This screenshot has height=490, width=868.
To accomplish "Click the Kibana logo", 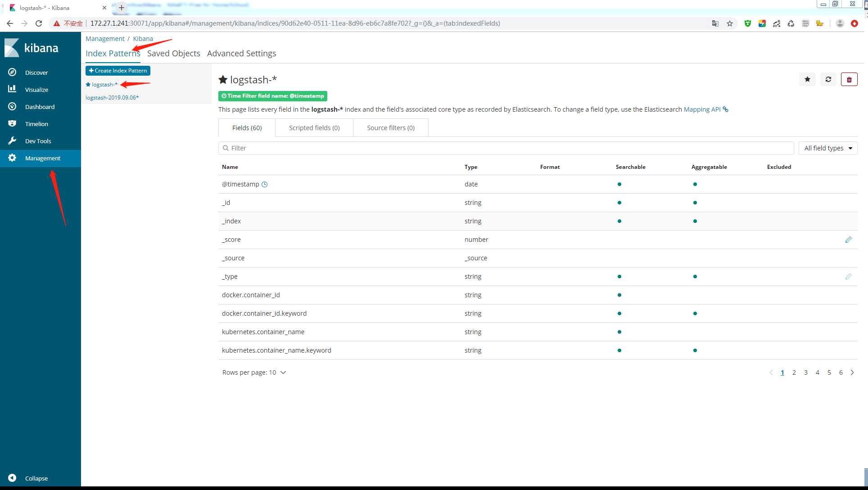I will point(32,48).
